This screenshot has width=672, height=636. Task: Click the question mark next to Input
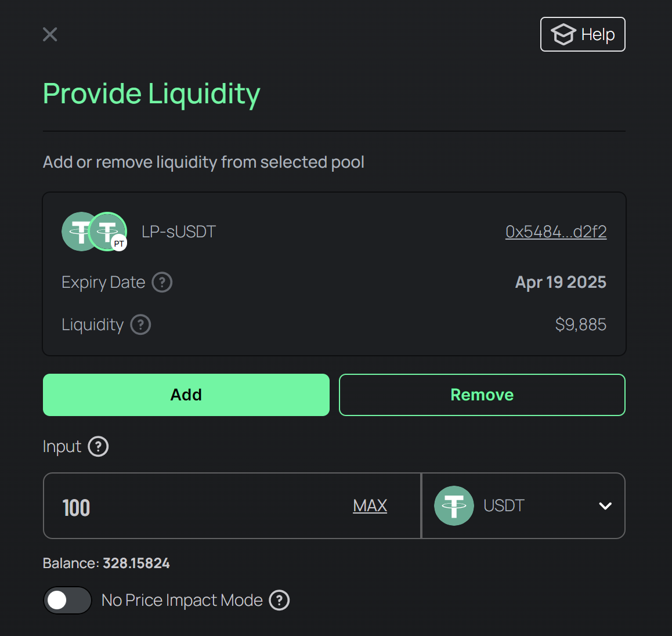pyautogui.click(x=98, y=447)
